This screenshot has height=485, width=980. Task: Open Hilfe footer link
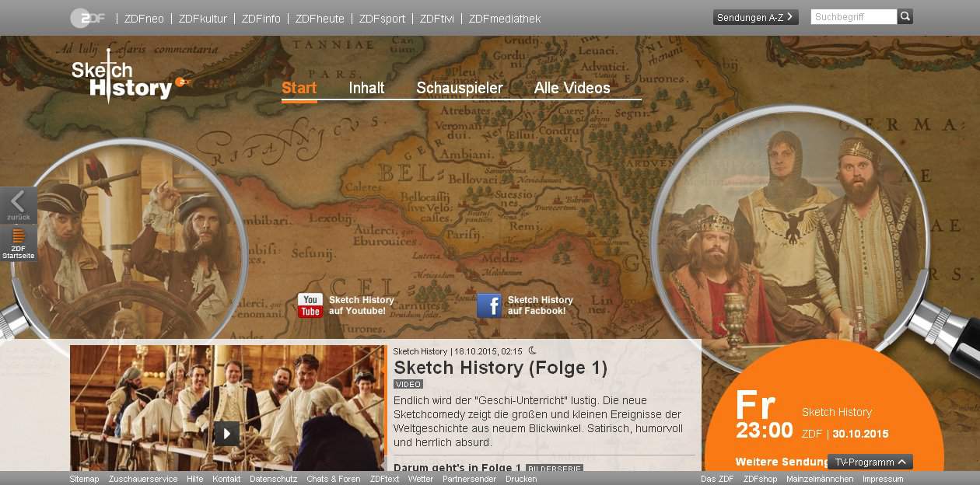pos(195,479)
